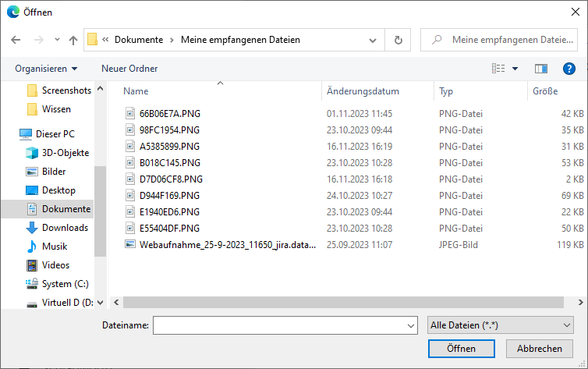588x369 pixels.
Task: Click the Dateiname input field
Action: pos(279,325)
